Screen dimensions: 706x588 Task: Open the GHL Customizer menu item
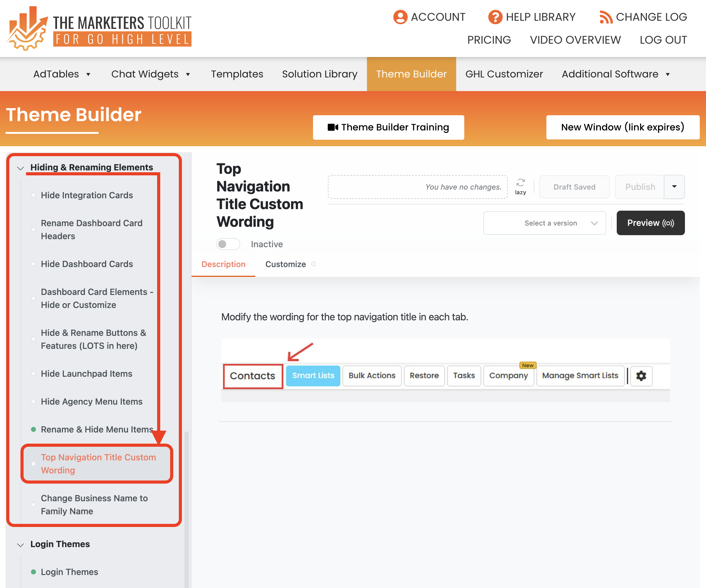tap(504, 74)
